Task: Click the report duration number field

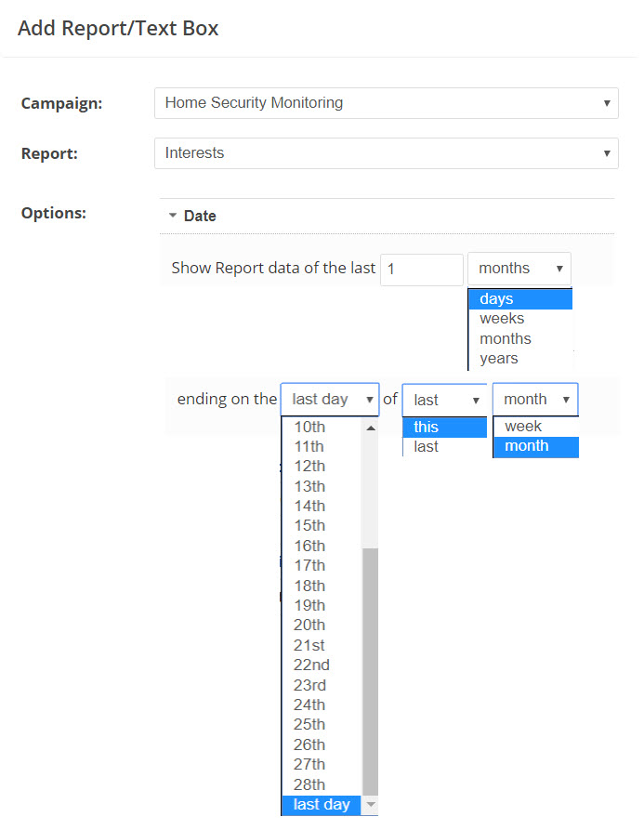Action: [x=421, y=269]
